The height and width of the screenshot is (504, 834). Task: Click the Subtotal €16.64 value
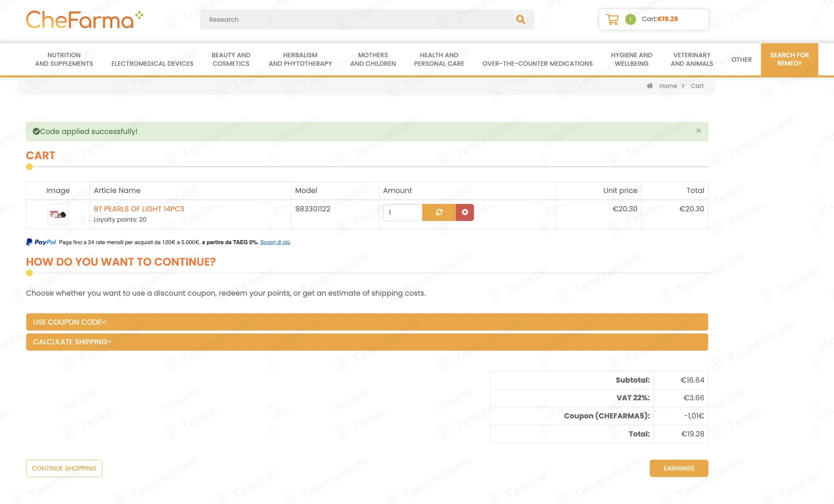(692, 380)
